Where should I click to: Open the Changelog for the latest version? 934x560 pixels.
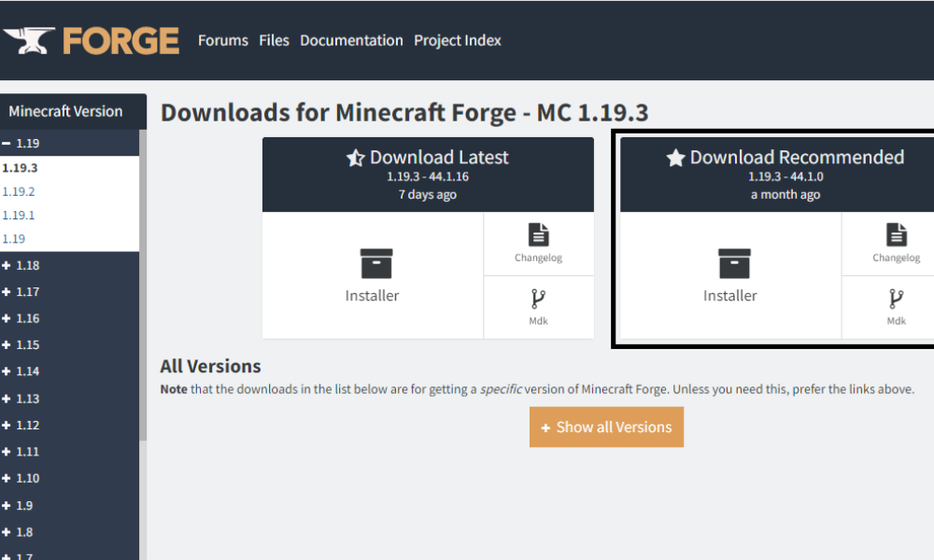[538, 241]
